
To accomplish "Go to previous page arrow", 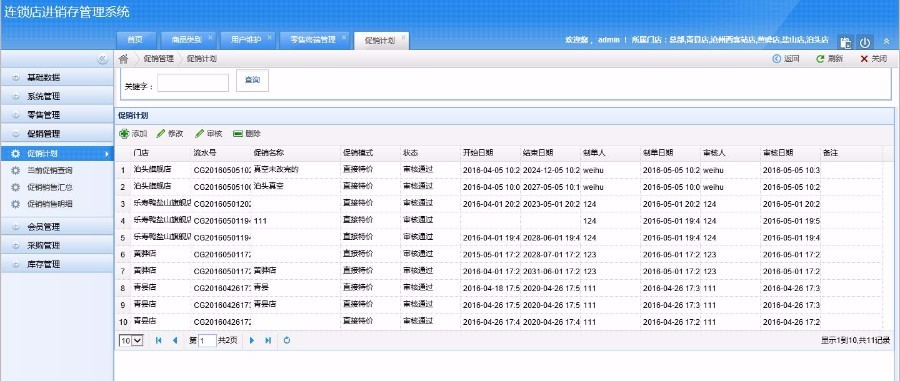I will [175, 340].
